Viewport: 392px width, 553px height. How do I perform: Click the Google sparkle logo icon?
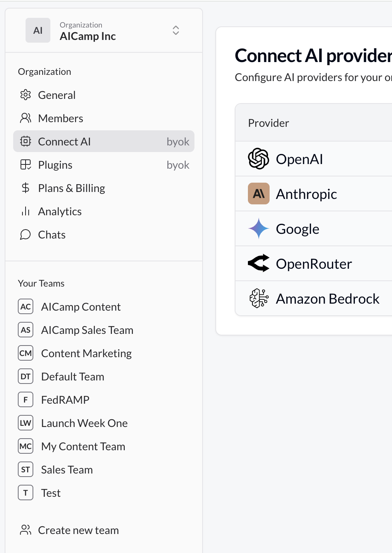(258, 228)
